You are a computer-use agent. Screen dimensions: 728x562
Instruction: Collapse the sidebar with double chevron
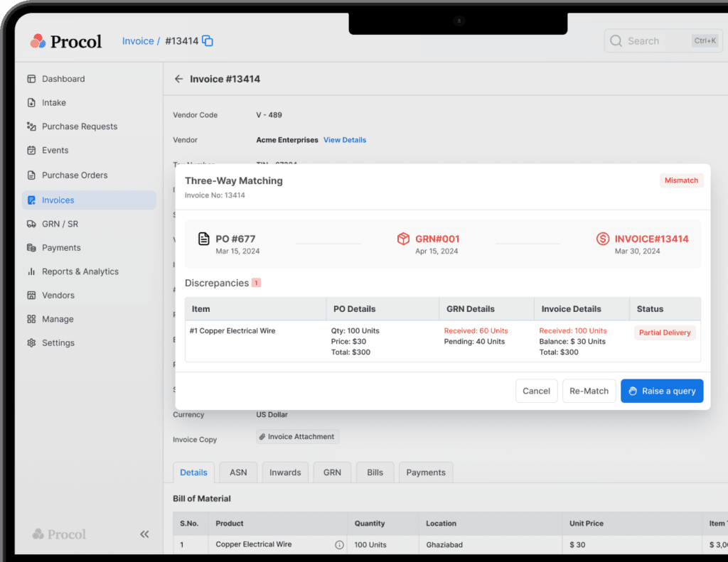coord(144,534)
